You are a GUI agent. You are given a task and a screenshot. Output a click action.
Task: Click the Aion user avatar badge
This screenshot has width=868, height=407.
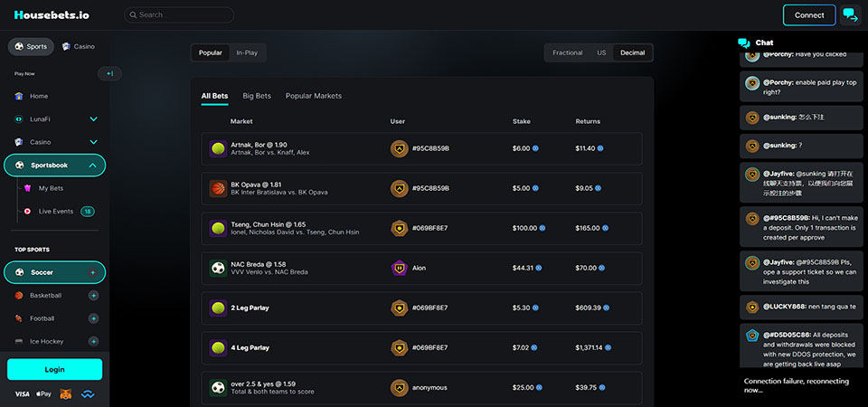[399, 268]
